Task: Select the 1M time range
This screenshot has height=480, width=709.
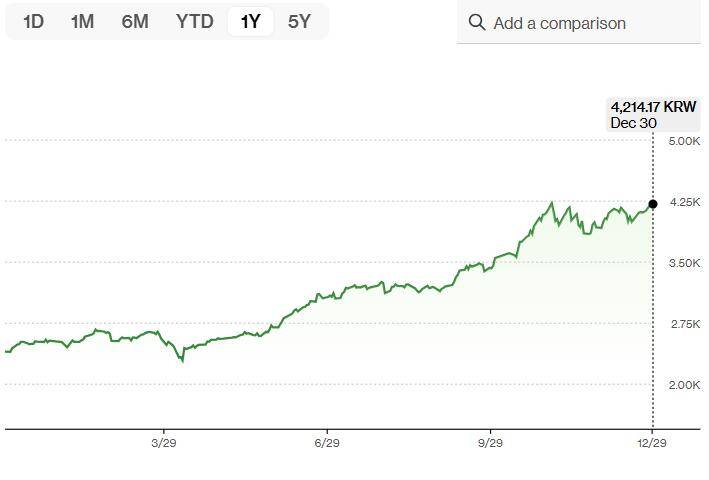Action: [82, 21]
